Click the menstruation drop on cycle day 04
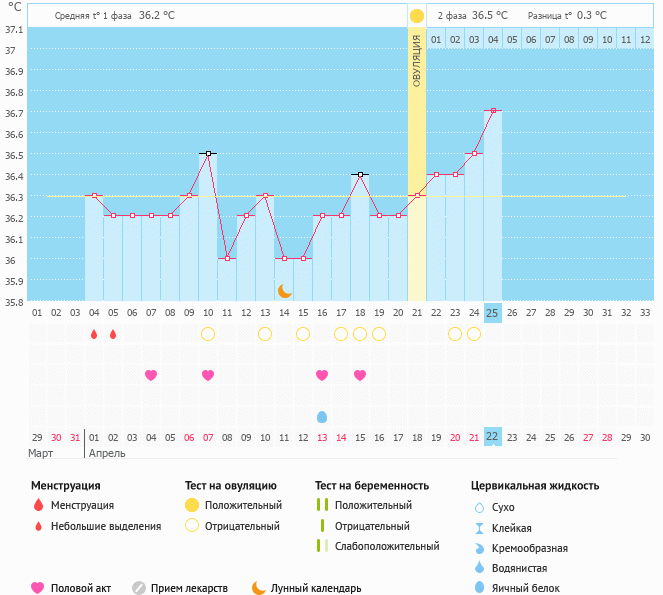 click(x=94, y=334)
